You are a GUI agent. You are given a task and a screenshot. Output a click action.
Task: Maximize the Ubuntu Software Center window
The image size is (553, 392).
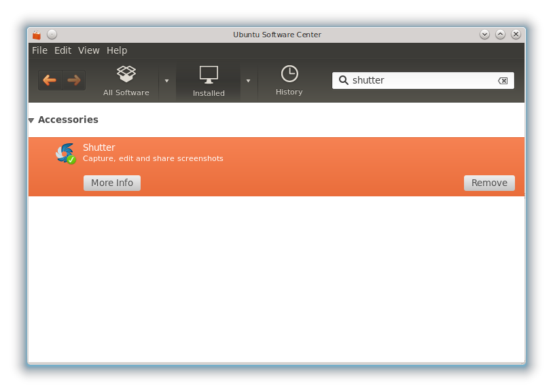[500, 34]
